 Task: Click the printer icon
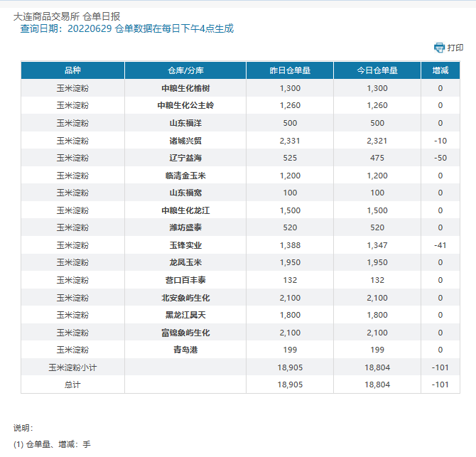[439, 48]
